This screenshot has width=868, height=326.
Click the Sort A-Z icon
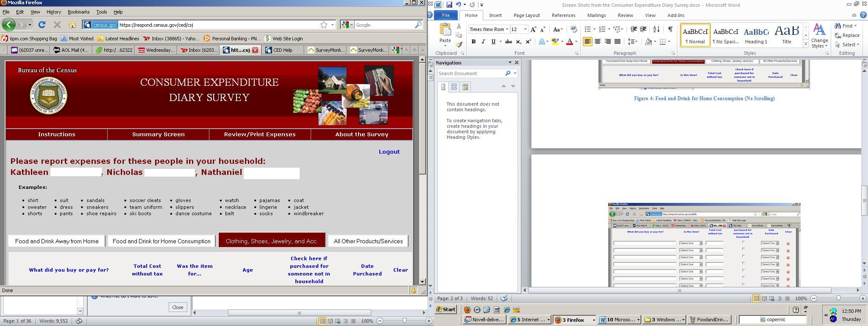[x=656, y=29]
